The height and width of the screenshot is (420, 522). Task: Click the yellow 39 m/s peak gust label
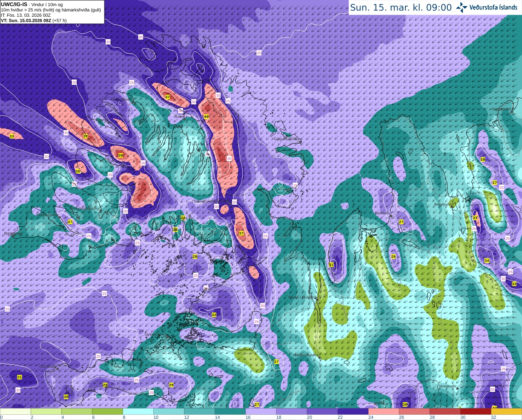[x=121, y=155]
